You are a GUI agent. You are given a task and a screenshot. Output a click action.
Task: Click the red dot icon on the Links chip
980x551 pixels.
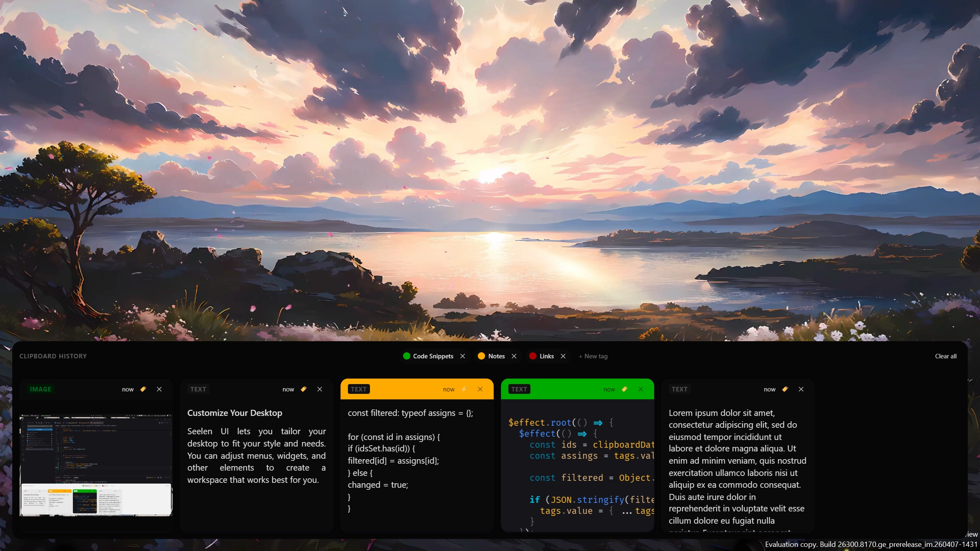click(x=532, y=356)
